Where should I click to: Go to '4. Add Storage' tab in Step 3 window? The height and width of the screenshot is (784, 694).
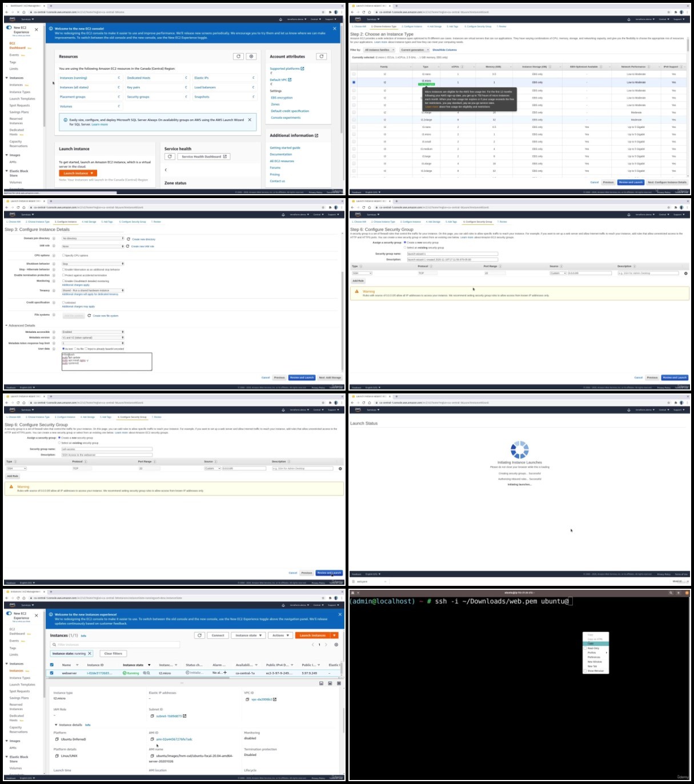click(89, 222)
